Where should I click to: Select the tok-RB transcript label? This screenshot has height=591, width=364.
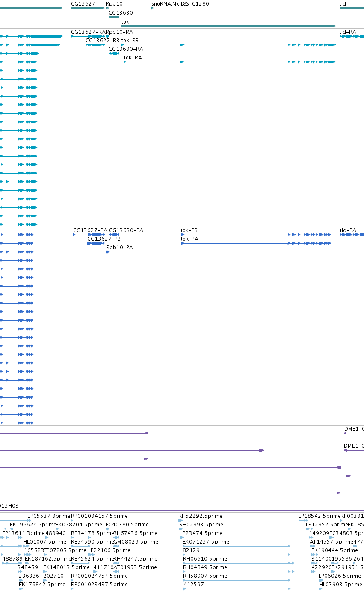pyautogui.click(x=130, y=40)
